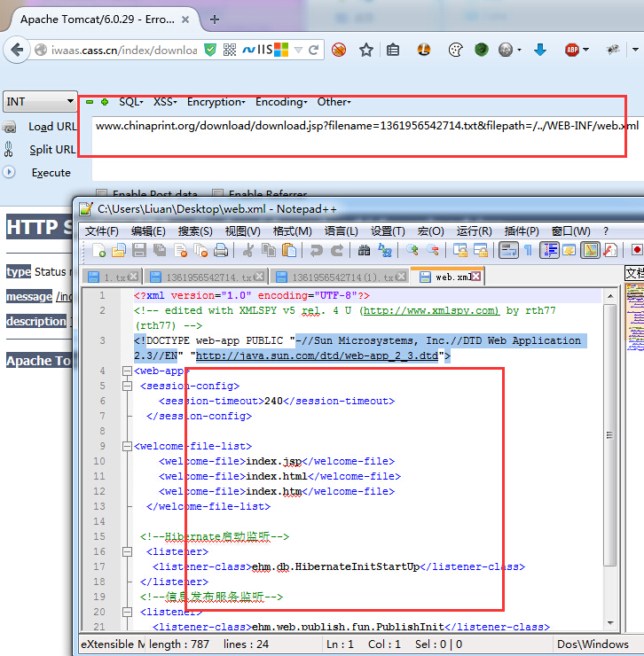Open Find with the binoculars icon

coord(364,250)
